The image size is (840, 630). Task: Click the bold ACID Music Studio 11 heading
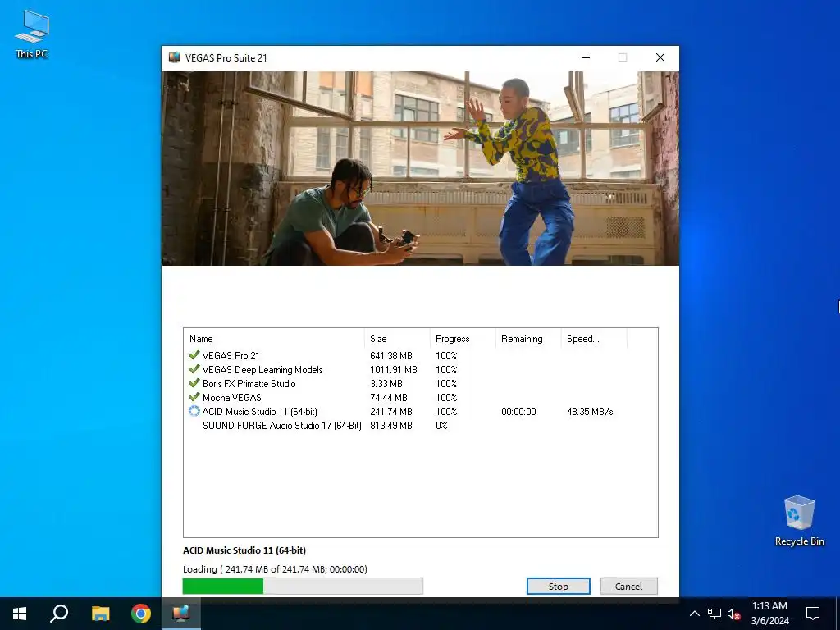tap(244, 550)
